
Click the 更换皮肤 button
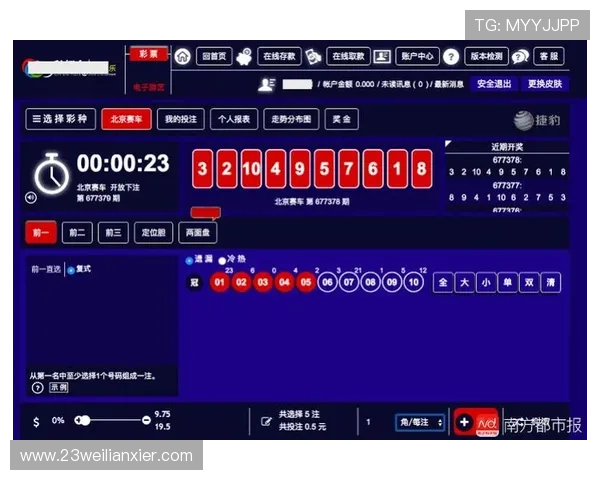pos(544,84)
